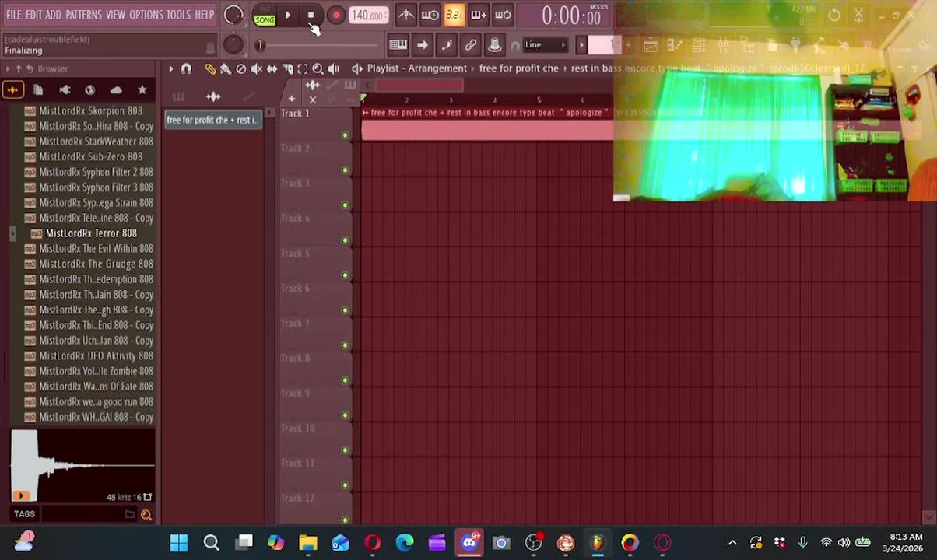Viewport: 937px width, 560px height.
Task: Click the playlist snap magnet icon
Action: coord(186,69)
